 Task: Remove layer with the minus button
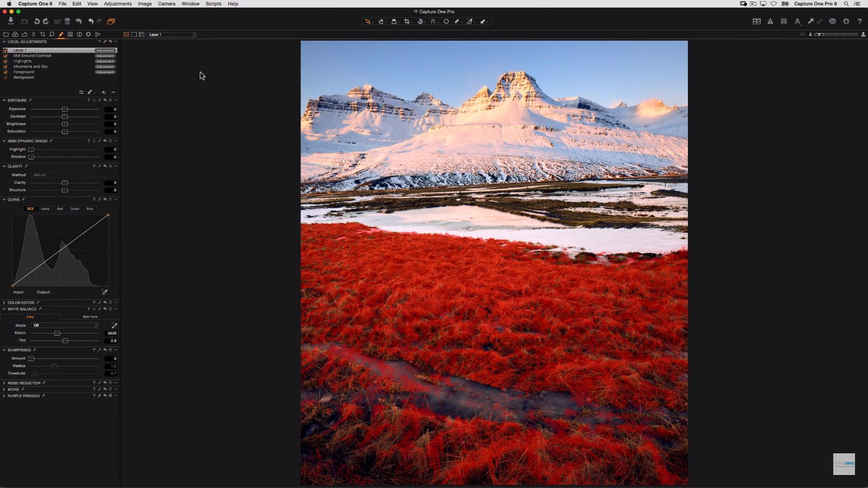coord(113,92)
